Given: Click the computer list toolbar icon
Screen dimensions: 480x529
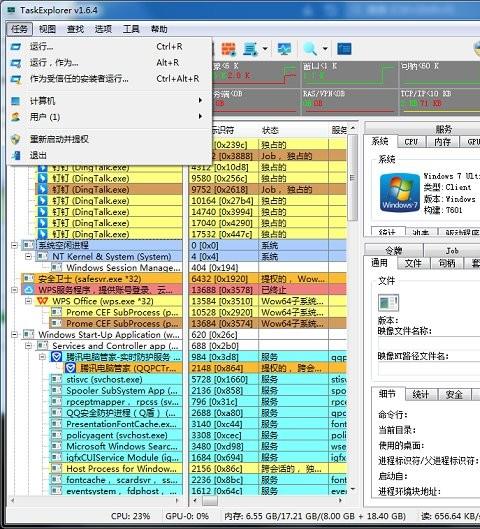Looking at the screenshot, I should tap(251, 49).
